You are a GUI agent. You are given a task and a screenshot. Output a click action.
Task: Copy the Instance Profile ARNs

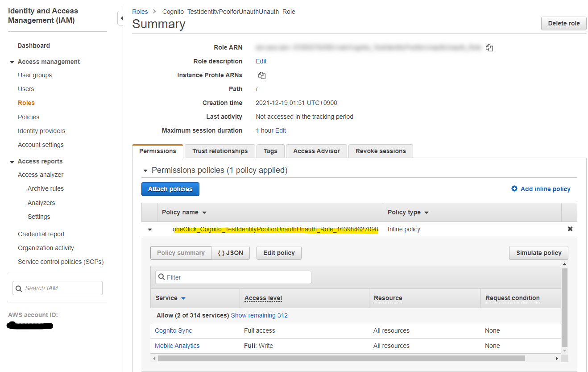tap(262, 75)
